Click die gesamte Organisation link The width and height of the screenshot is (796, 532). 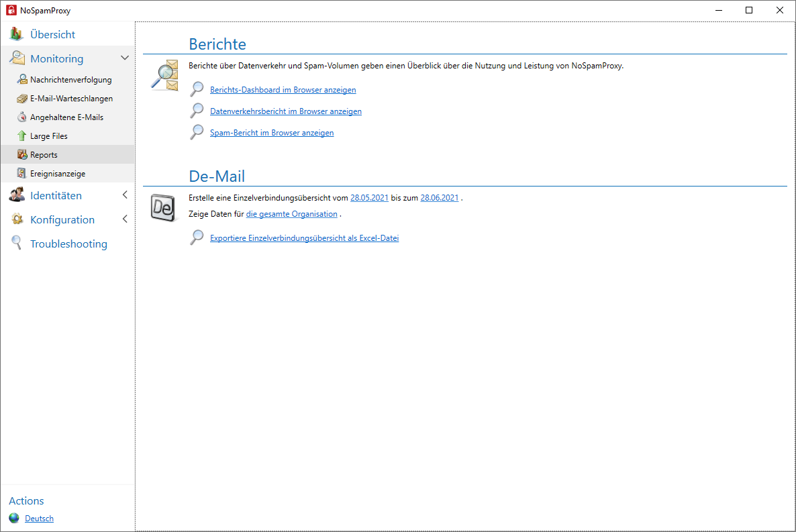click(291, 214)
